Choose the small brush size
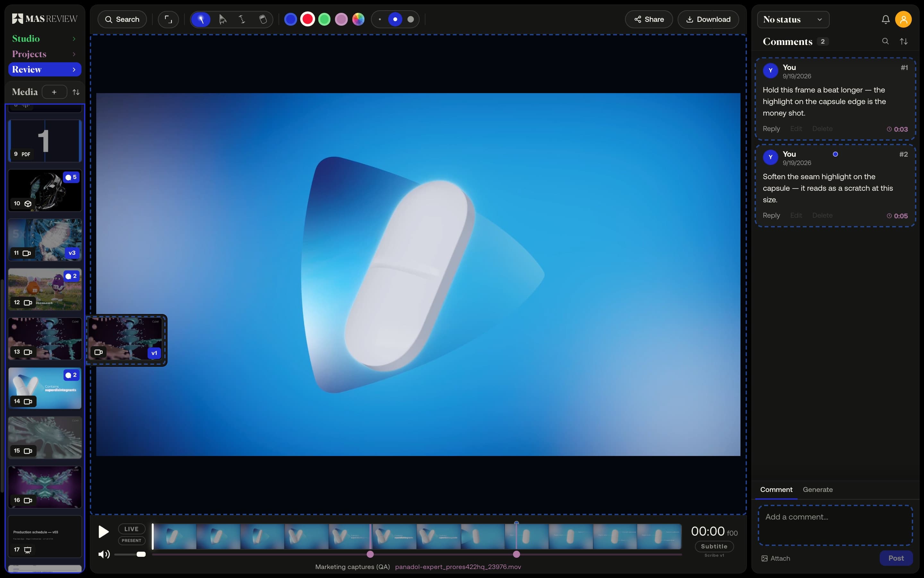The height and width of the screenshot is (578, 924). coord(380,19)
